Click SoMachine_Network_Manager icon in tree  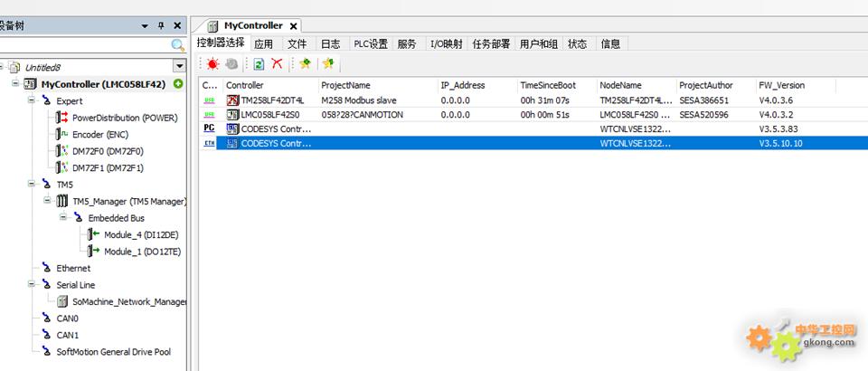pos(62,301)
